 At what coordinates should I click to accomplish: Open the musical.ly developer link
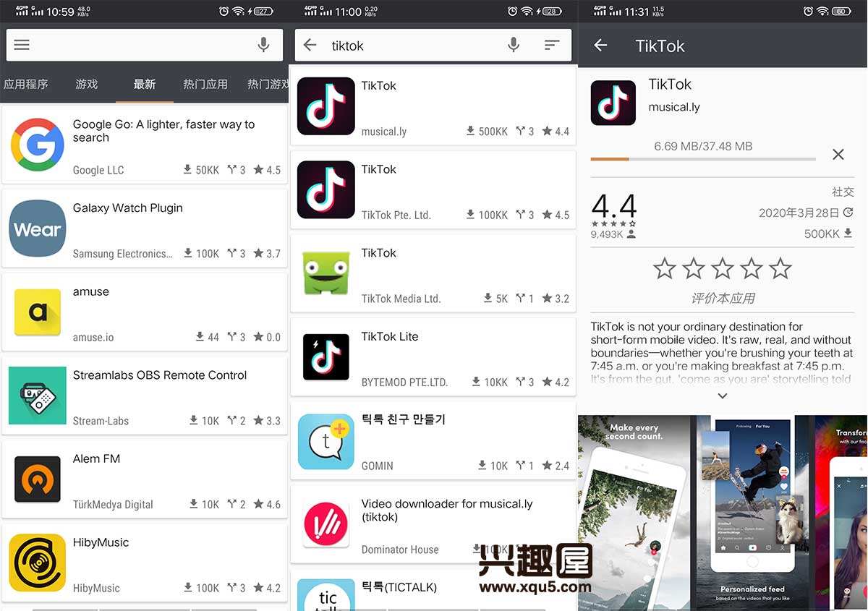click(674, 107)
